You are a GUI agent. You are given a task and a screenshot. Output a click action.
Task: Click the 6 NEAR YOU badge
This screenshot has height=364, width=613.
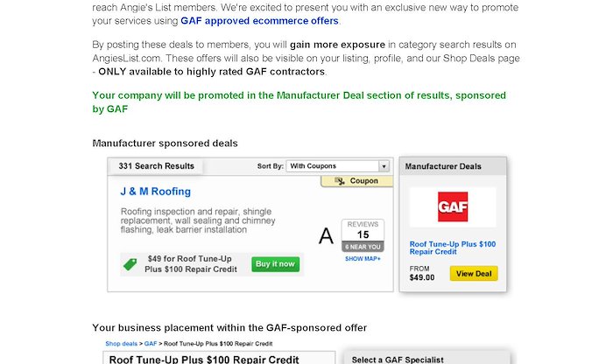[363, 247]
